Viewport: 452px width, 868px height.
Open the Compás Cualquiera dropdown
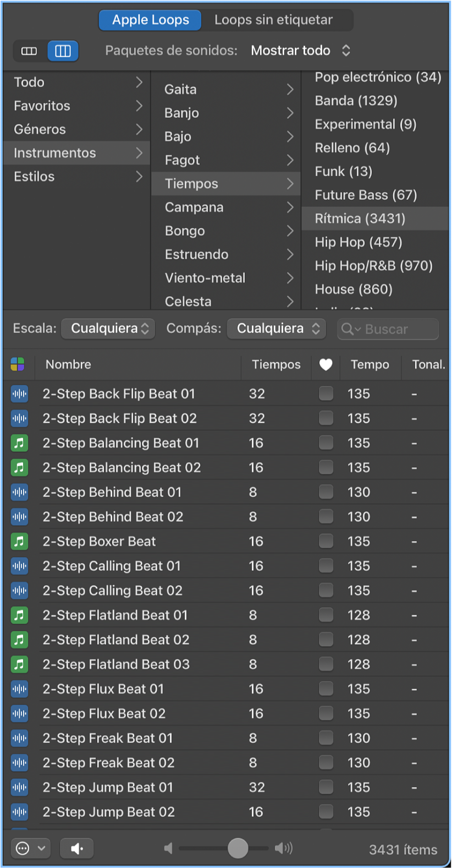[x=277, y=329]
